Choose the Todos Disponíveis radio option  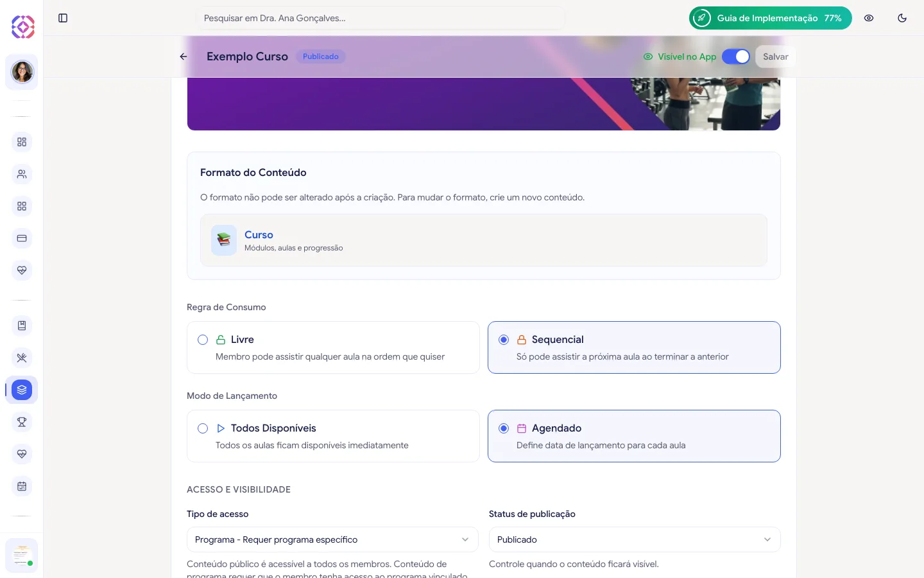coord(203,428)
